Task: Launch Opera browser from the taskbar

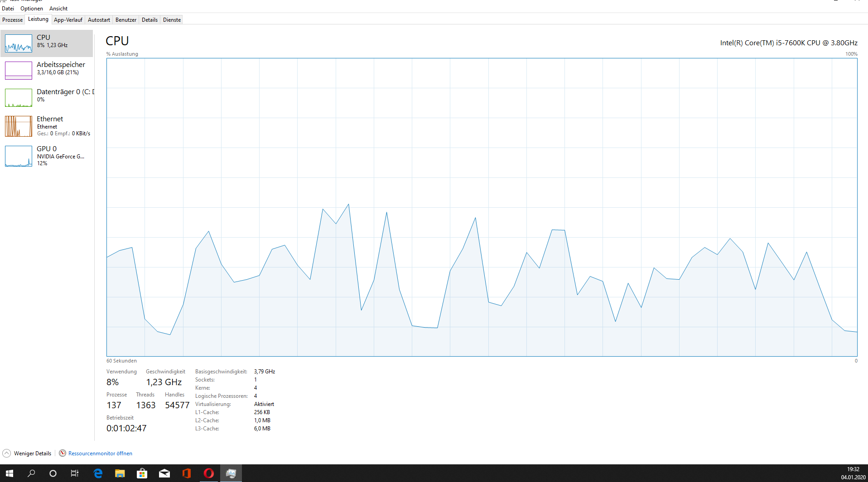Action: tap(209, 473)
